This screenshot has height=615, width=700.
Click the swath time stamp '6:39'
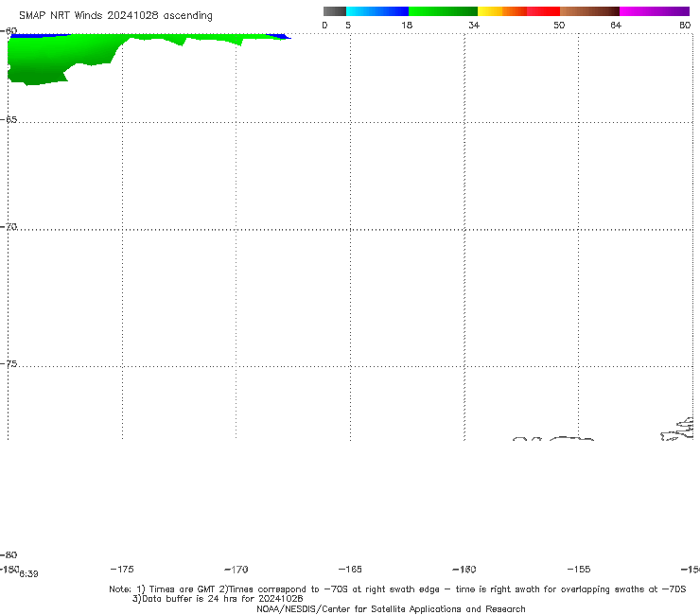(28, 574)
